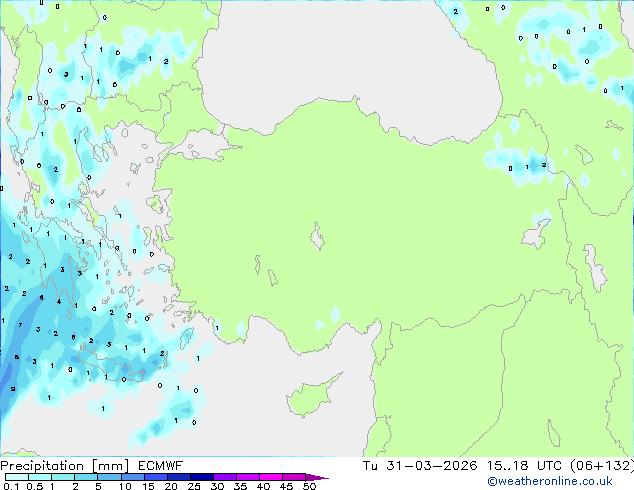This screenshot has height=490, width=634.
Task: Select the 0.1–0.5 mm legend swatch
Action: click(17, 477)
